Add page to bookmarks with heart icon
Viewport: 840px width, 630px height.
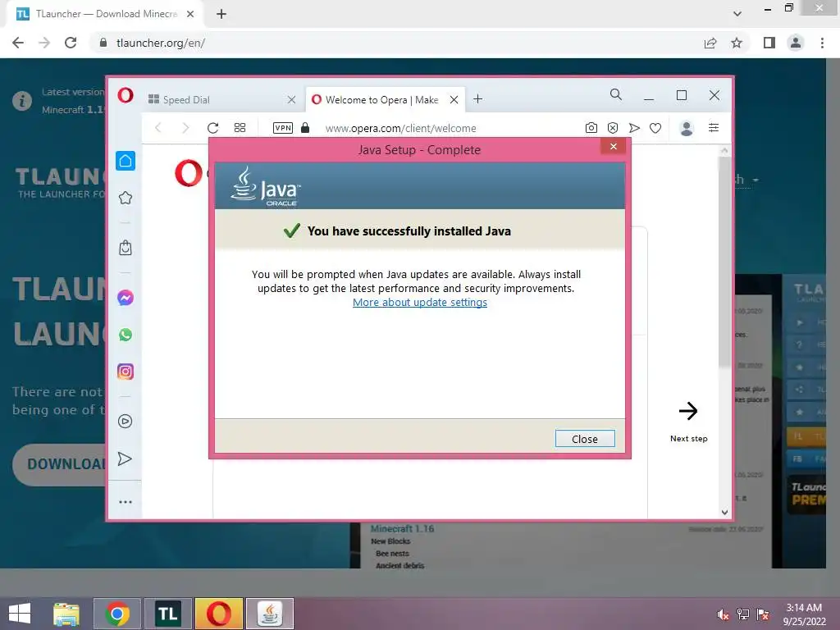coord(655,127)
